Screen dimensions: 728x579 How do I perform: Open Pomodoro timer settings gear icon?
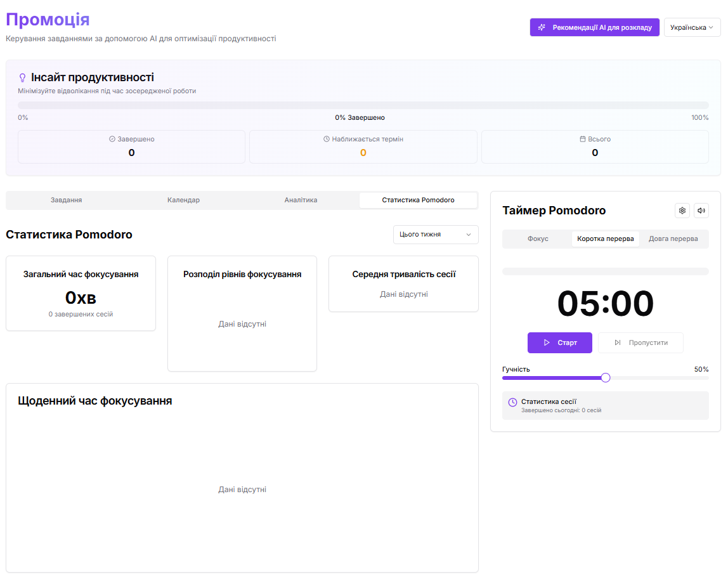click(x=682, y=211)
